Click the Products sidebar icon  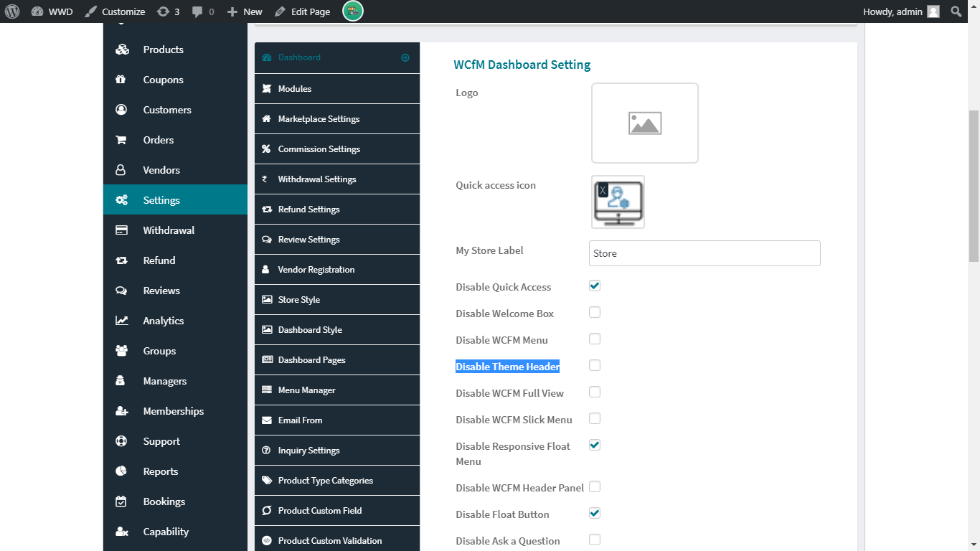122,50
